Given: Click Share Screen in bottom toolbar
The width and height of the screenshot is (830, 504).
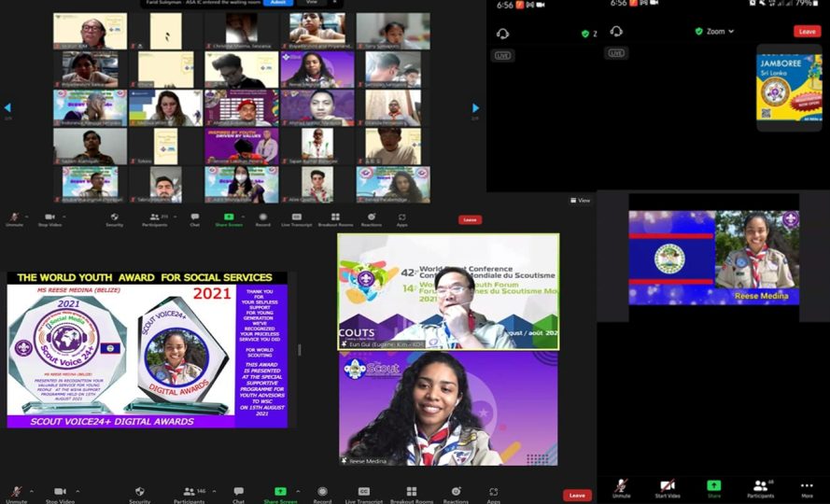Looking at the screenshot, I should pos(280,495).
